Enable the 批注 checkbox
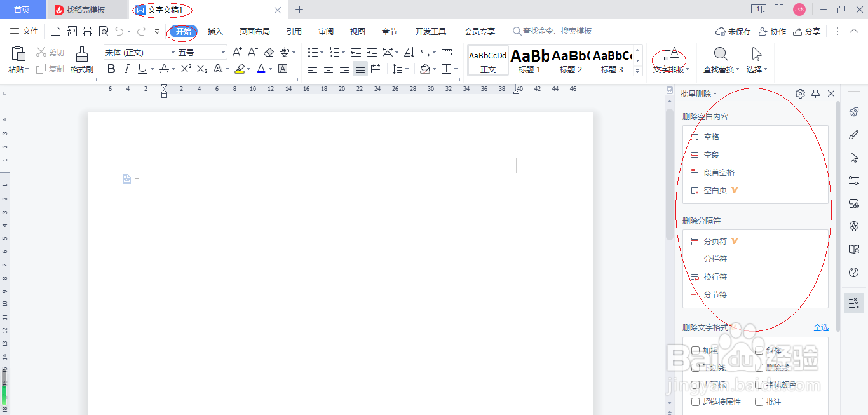 click(759, 402)
